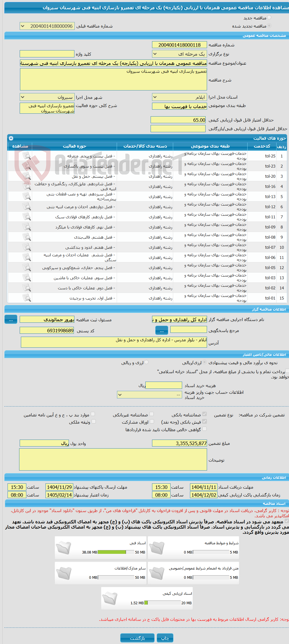Select the ارزی/ریالی radio option

click(205, 362)
